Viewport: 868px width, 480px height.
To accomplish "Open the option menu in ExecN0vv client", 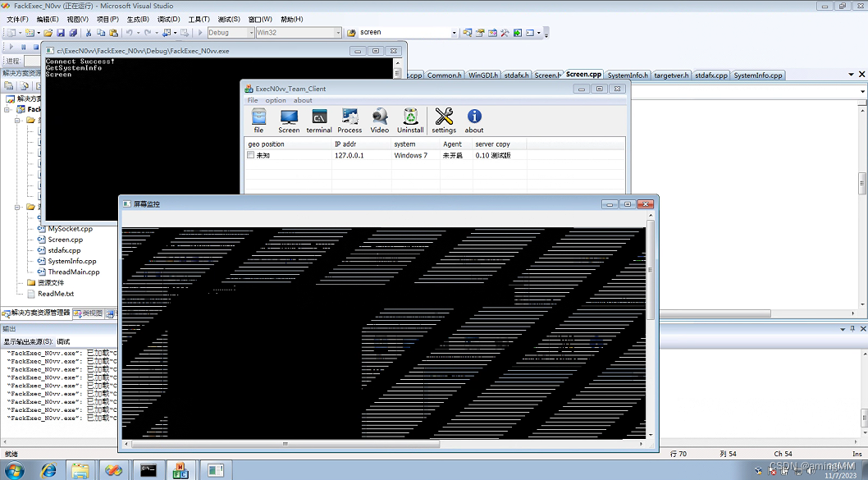I will tap(275, 100).
